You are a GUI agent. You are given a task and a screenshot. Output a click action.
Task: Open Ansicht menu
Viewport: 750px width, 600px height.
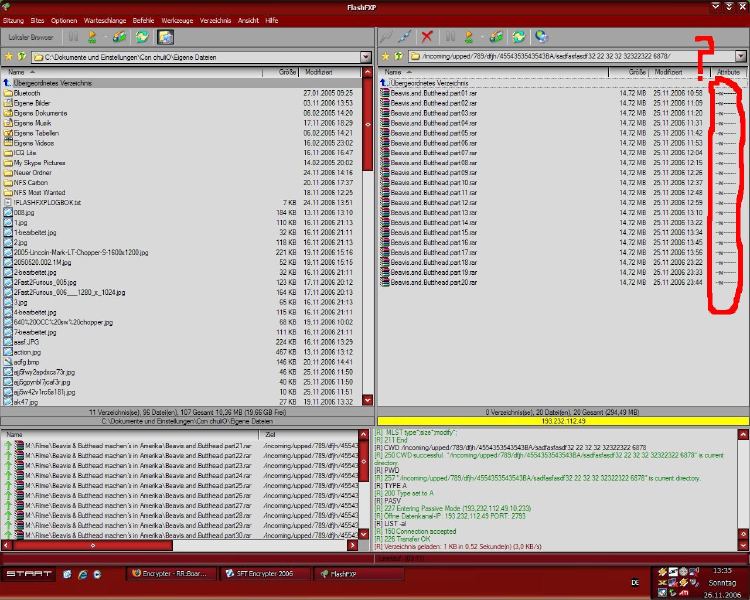[x=248, y=21]
